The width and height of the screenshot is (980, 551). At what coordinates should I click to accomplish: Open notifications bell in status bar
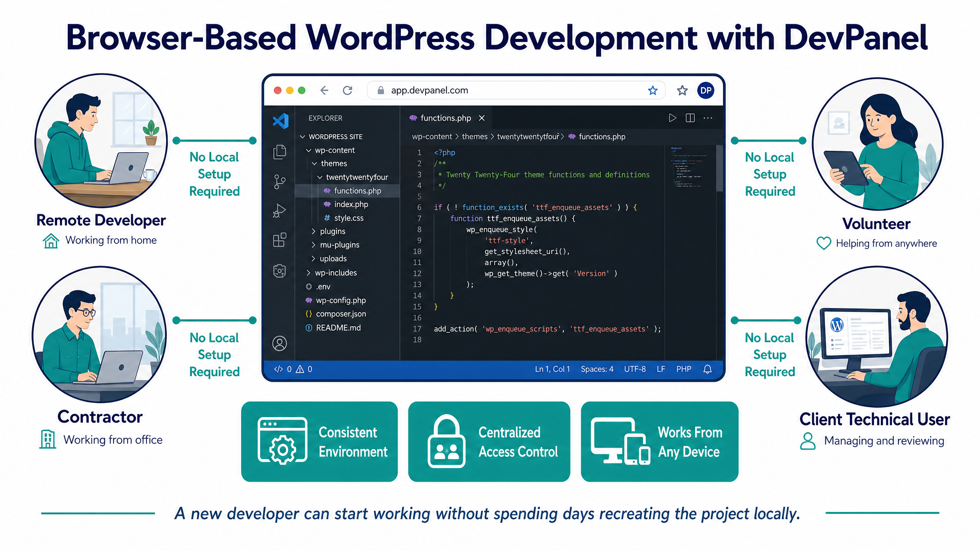707,369
